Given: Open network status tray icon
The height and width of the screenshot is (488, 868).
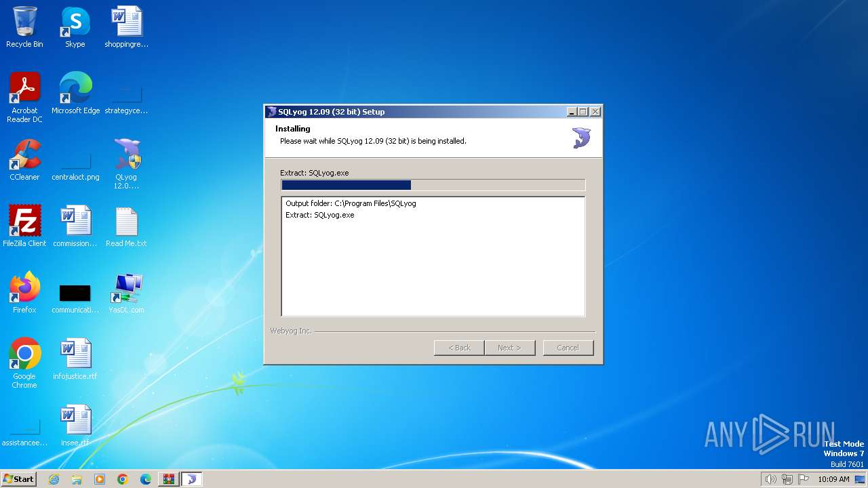Looking at the screenshot, I should point(787,479).
